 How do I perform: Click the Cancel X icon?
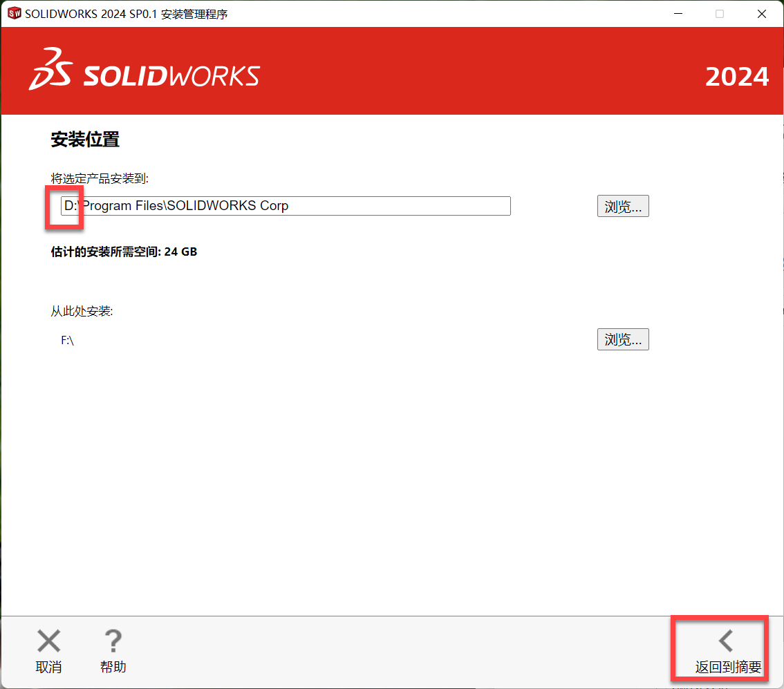(48, 641)
